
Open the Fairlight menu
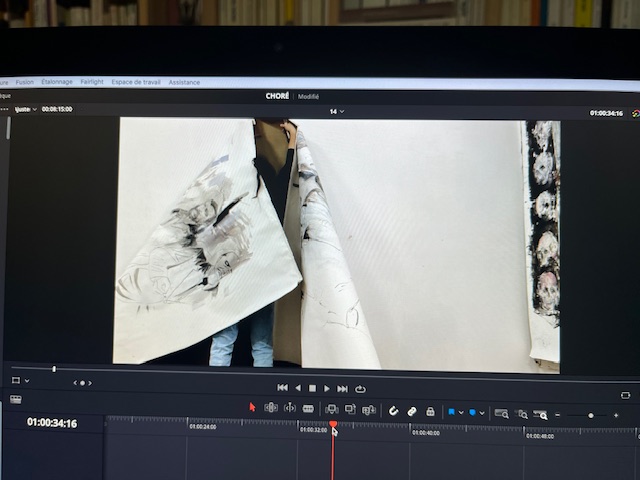pos(91,82)
